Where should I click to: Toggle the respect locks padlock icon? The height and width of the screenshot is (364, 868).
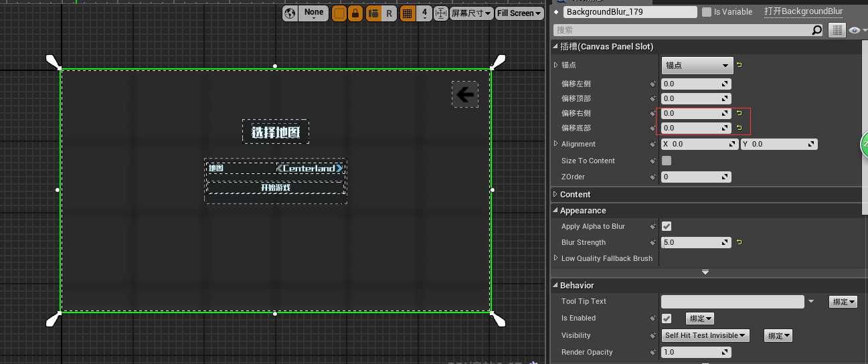click(x=356, y=13)
